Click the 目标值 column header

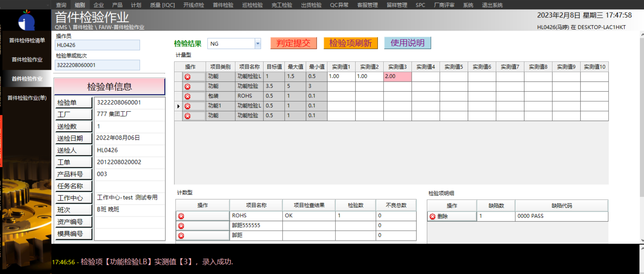[x=274, y=67]
